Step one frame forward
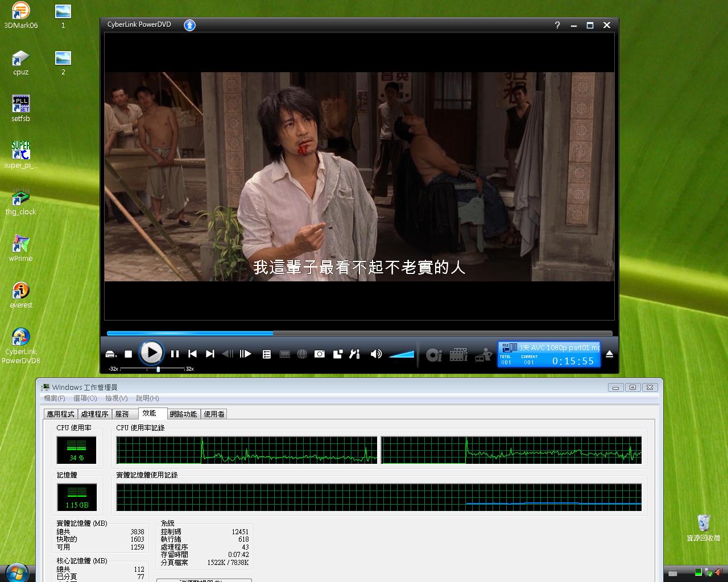 coord(245,354)
